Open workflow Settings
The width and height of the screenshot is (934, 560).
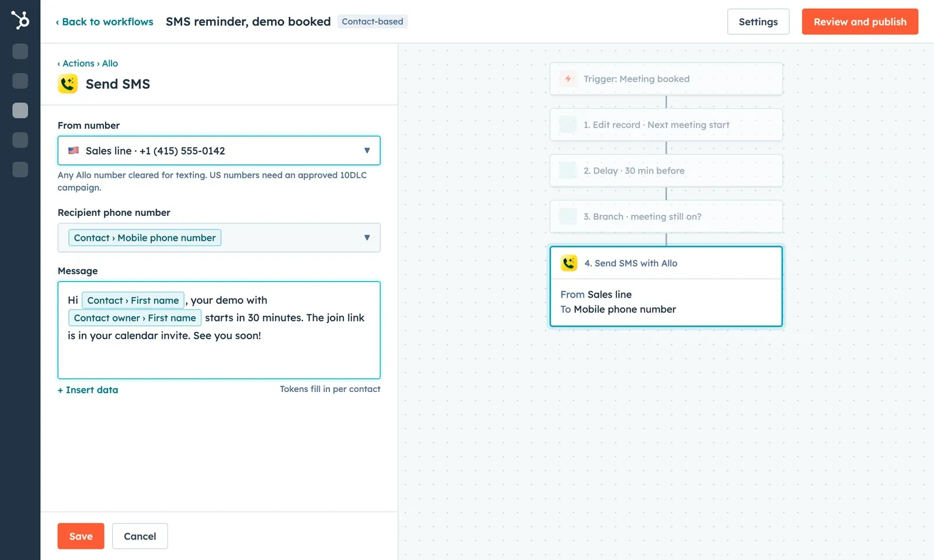click(x=758, y=22)
